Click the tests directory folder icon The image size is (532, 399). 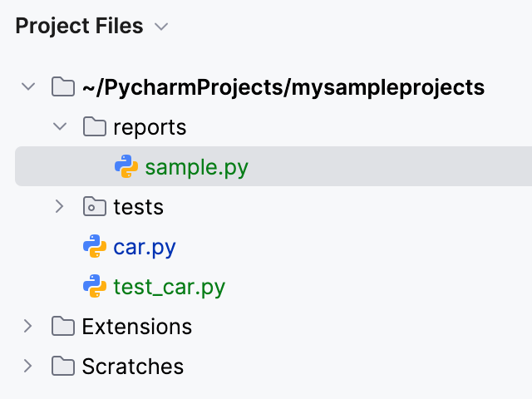pos(95,207)
